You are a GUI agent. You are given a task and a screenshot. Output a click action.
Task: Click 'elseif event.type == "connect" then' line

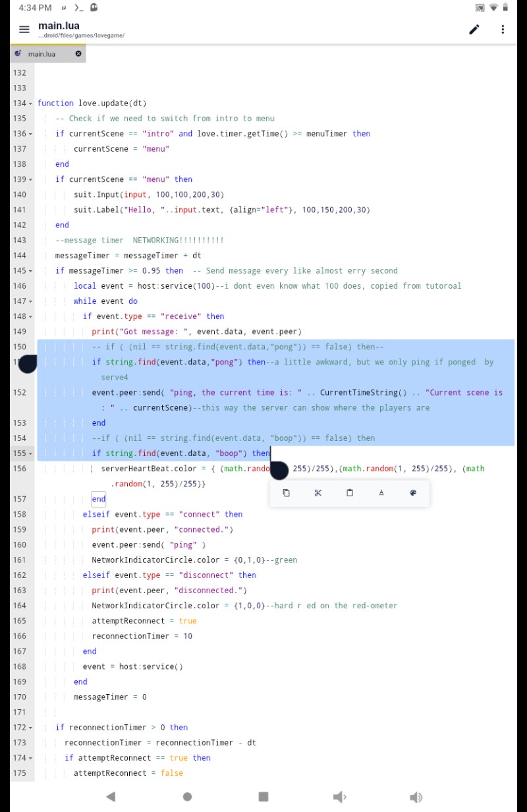point(163,514)
